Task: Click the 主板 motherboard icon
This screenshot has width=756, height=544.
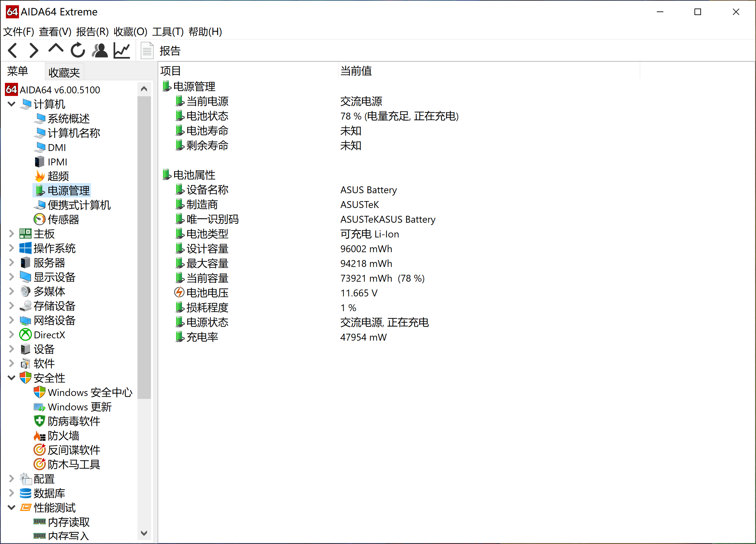Action: (x=25, y=234)
